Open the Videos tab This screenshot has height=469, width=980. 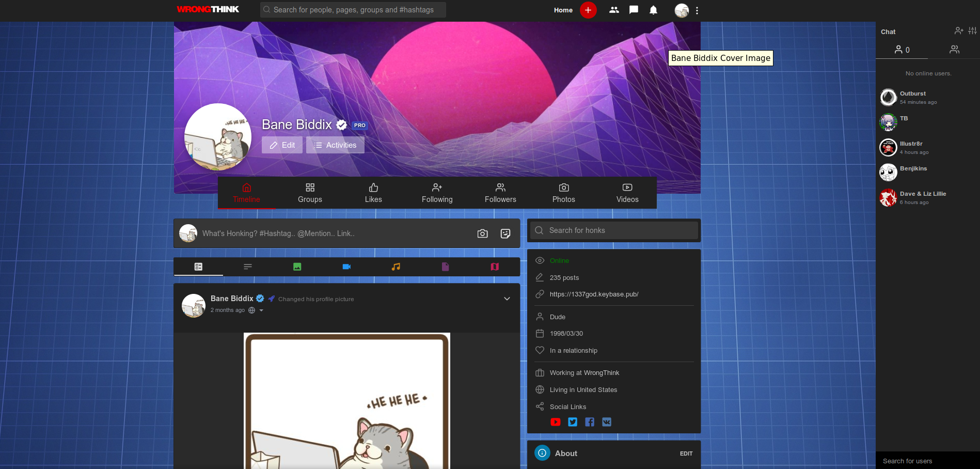(x=627, y=193)
